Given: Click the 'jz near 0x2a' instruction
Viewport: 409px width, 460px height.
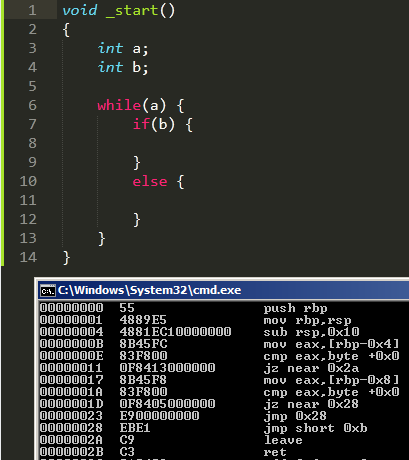Looking at the screenshot, I should pos(311,368).
